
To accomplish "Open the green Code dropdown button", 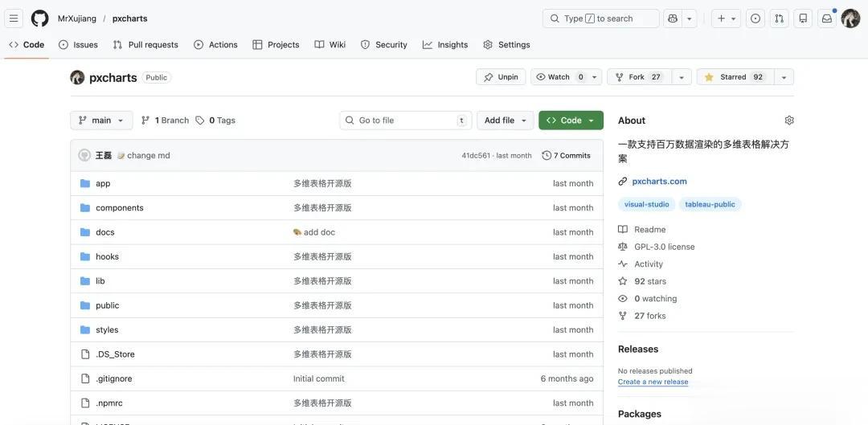I will [571, 120].
